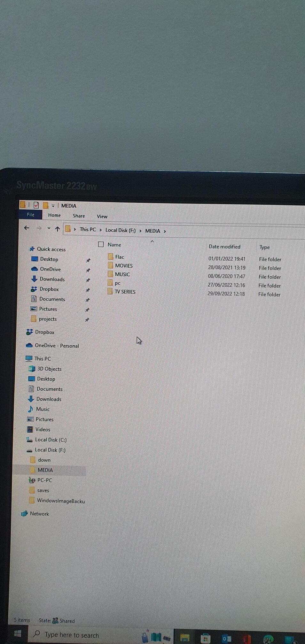Open Music under This PC

pyautogui.click(x=43, y=409)
